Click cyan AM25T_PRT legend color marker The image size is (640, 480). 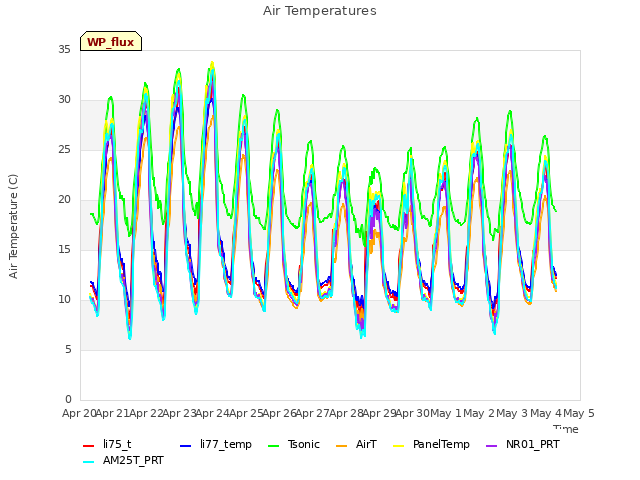(x=89, y=462)
